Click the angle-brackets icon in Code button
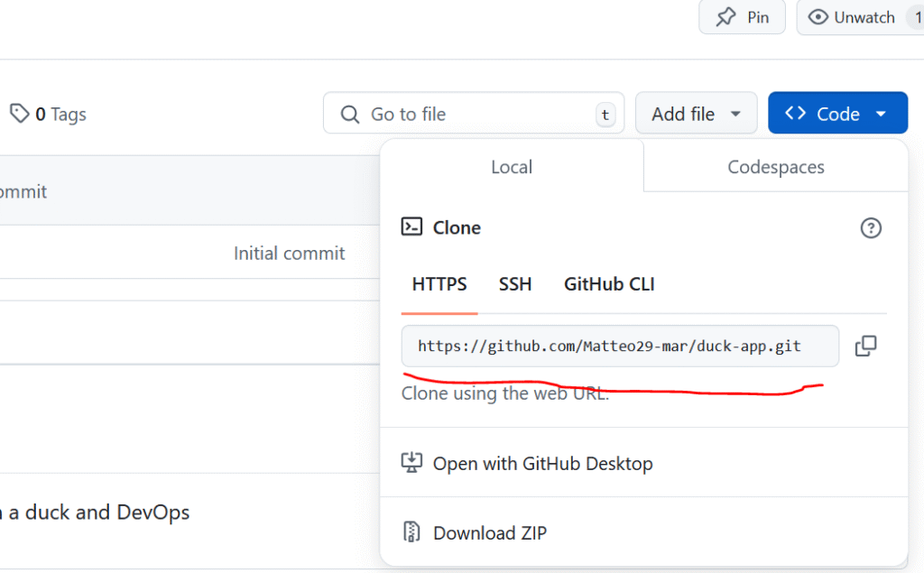Viewport: 924px width, 573px height. pos(795,113)
